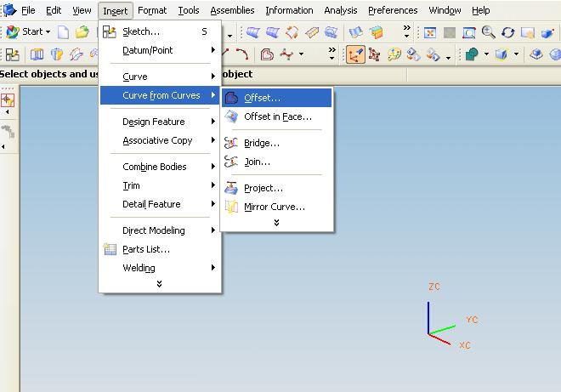Viewport: 561px width, 392px height.
Task: Select Offset... in the submenu
Action: [x=276, y=98]
